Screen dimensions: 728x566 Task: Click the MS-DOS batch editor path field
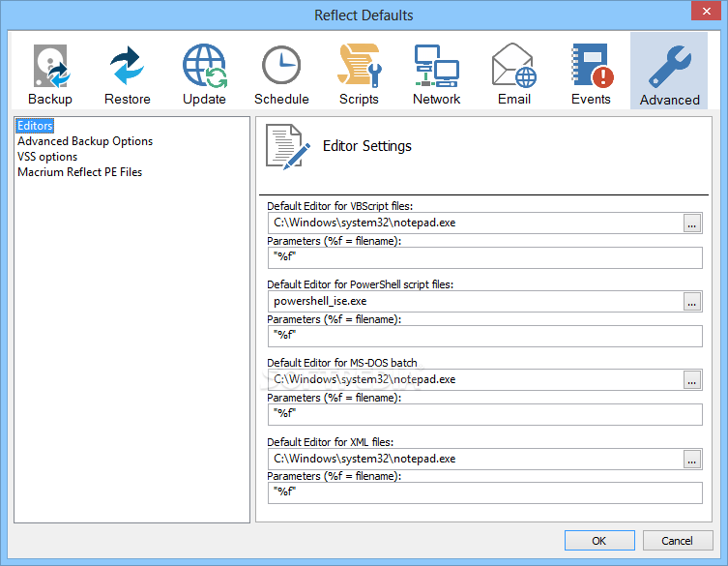click(475, 380)
